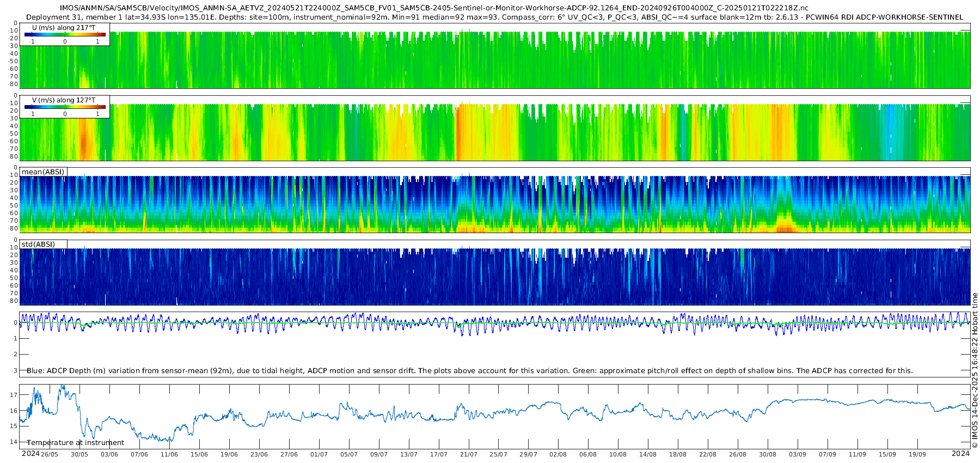Click the 01/07 date tick label

coord(319,454)
